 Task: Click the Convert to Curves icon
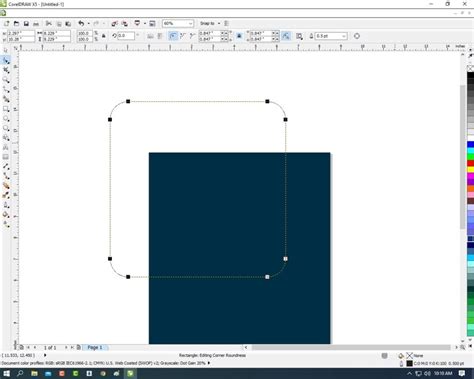pyautogui.click(x=357, y=36)
